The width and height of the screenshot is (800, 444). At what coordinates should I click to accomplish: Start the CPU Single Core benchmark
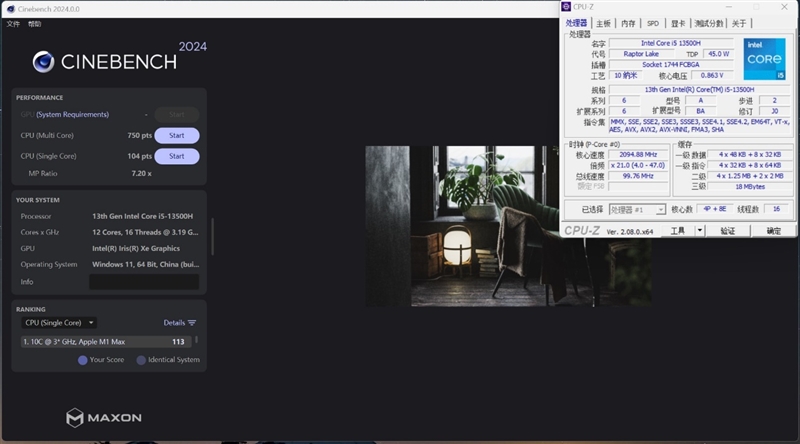click(177, 156)
